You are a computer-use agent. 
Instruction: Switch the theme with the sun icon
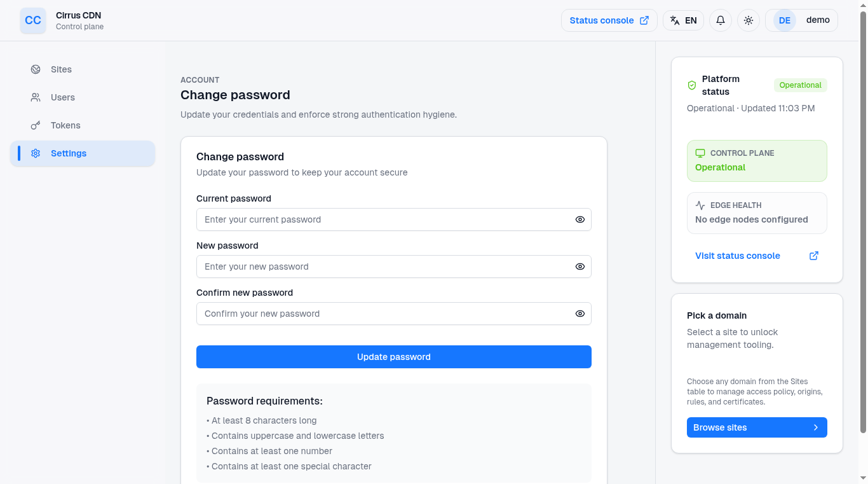748,20
